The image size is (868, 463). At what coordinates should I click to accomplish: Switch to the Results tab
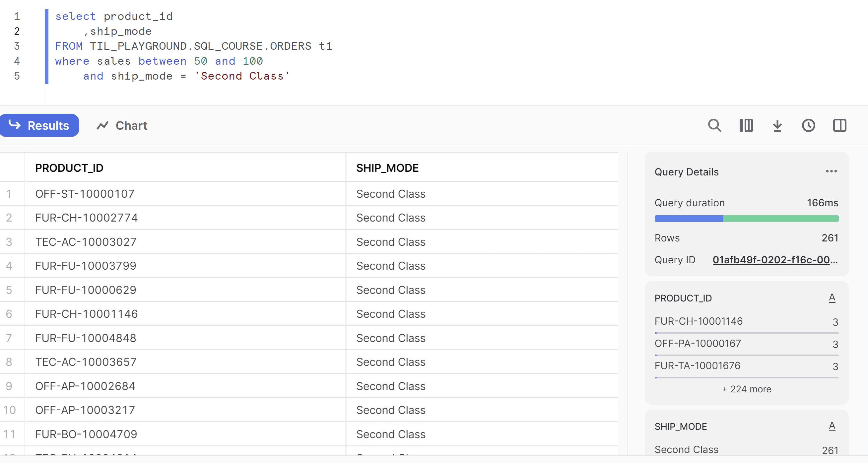click(x=39, y=125)
